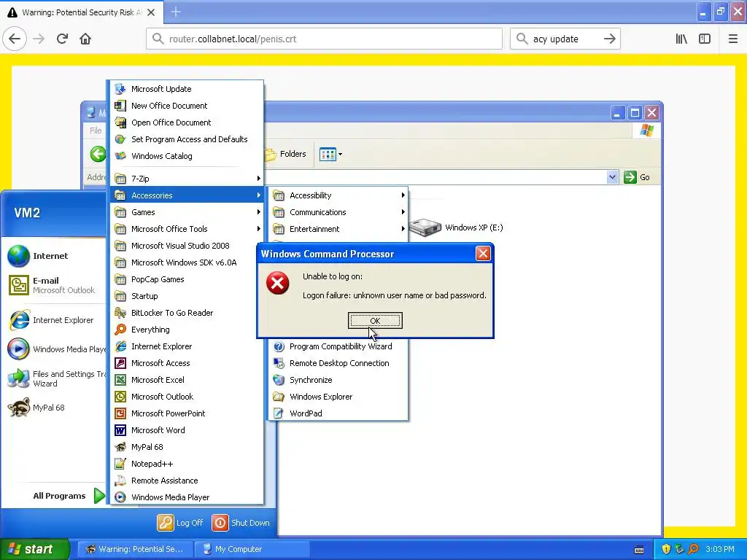Screen dimensions: 747x560
Task: Click the Go button in My Computer
Action: [x=637, y=177]
